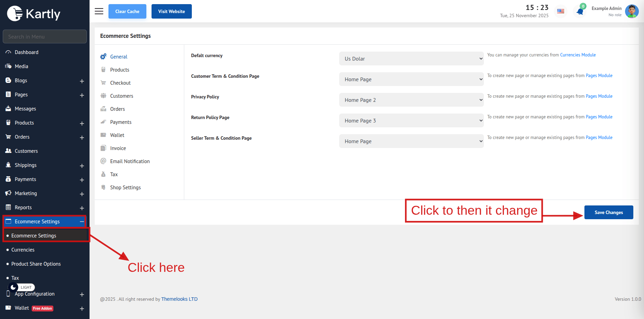Click the Clear Cache button
The image size is (644, 319).
click(x=127, y=11)
